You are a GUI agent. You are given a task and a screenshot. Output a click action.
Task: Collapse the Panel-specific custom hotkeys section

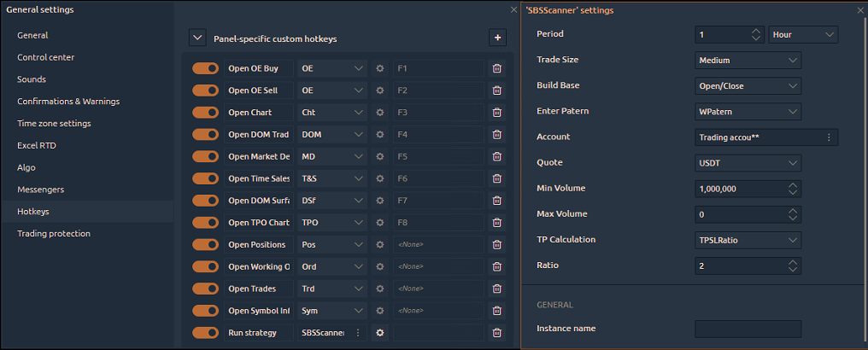click(197, 38)
